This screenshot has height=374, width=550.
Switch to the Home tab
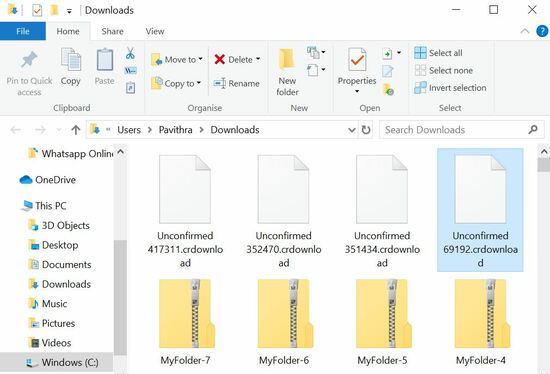tap(68, 31)
